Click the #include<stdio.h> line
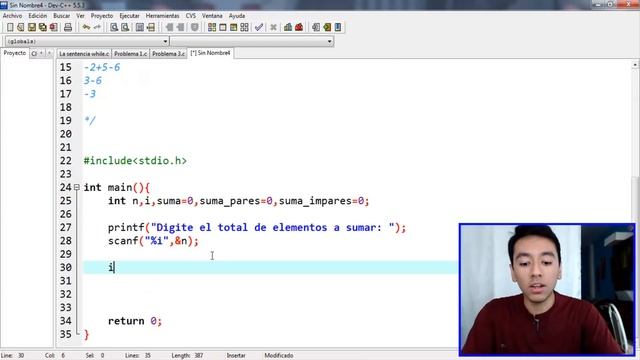 pos(135,161)
